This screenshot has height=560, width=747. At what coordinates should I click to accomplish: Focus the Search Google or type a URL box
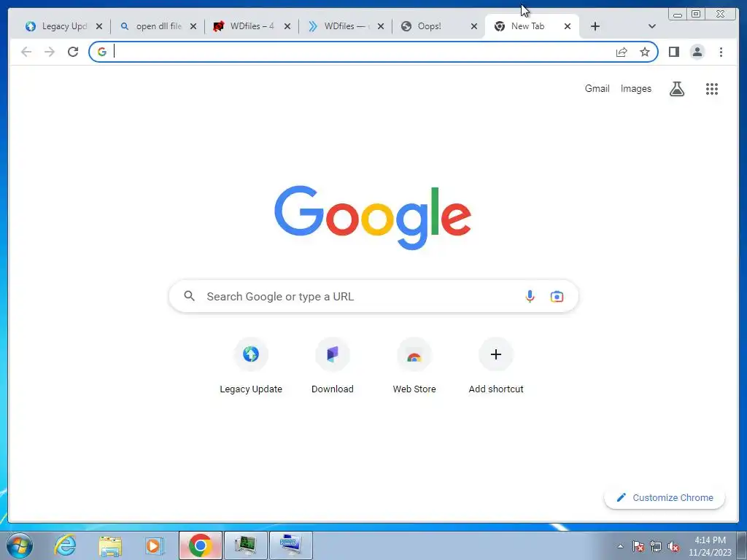tap(373, 296)
